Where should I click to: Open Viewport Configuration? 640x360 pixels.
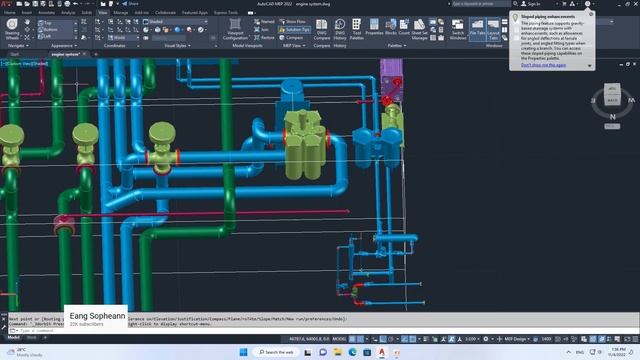point(235,29)
